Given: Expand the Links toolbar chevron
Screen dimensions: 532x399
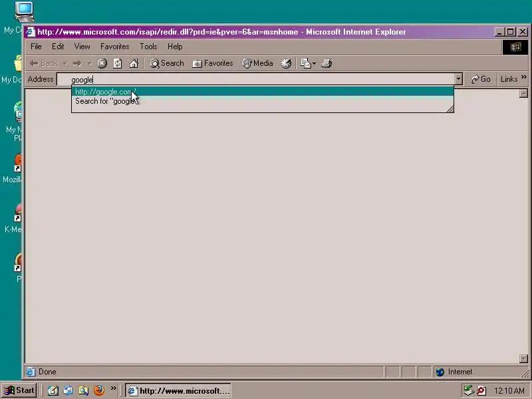Looking at the screenshot, I should click(524, 77).
